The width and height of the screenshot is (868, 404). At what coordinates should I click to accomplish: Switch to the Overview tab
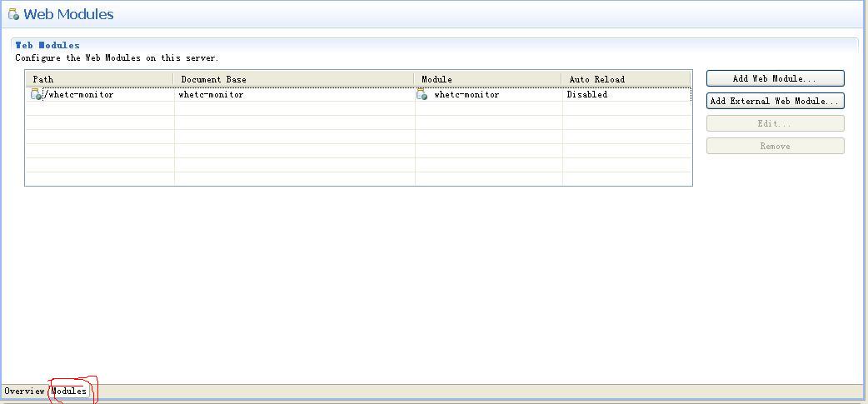[24, 391]
